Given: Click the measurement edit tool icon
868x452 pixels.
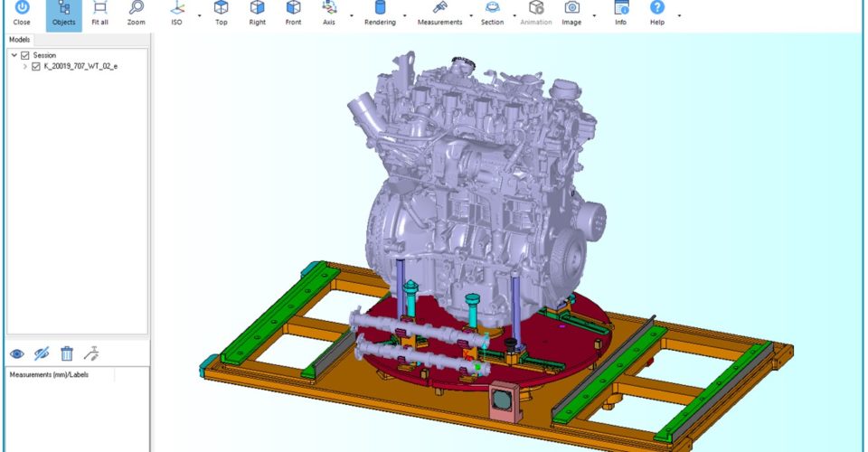Looking at the screenshot, I should 91,353.
